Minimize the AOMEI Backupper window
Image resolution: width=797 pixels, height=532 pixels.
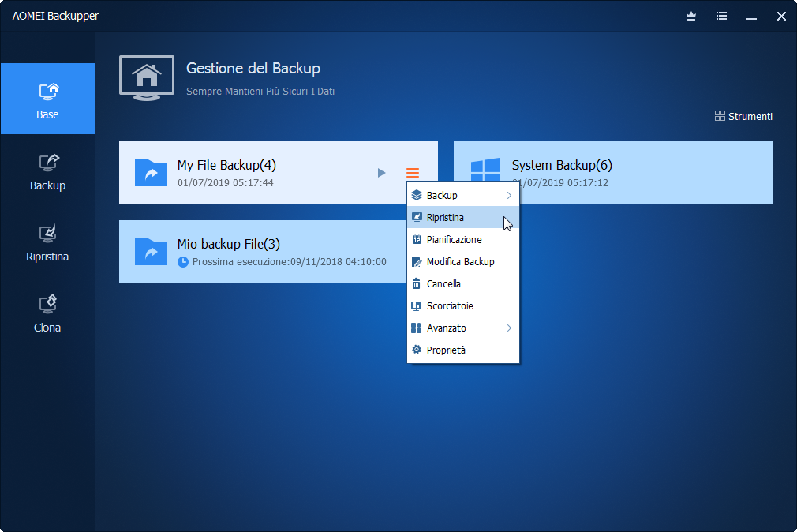(751, 18)
